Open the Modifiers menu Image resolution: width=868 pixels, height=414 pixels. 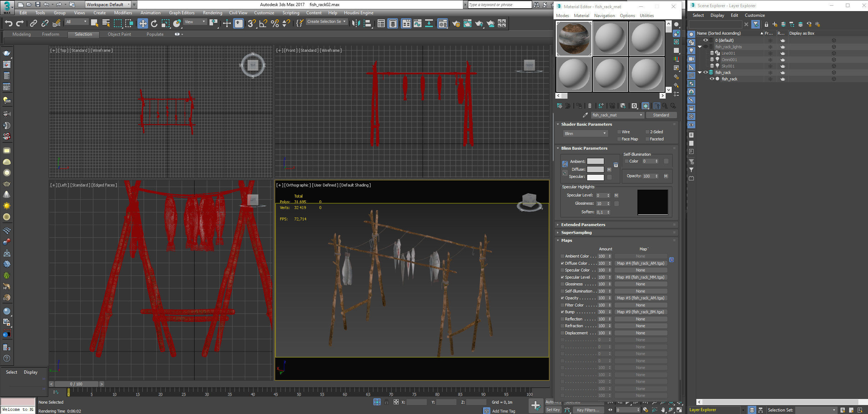pyautogui.click(x=123, y=13)
